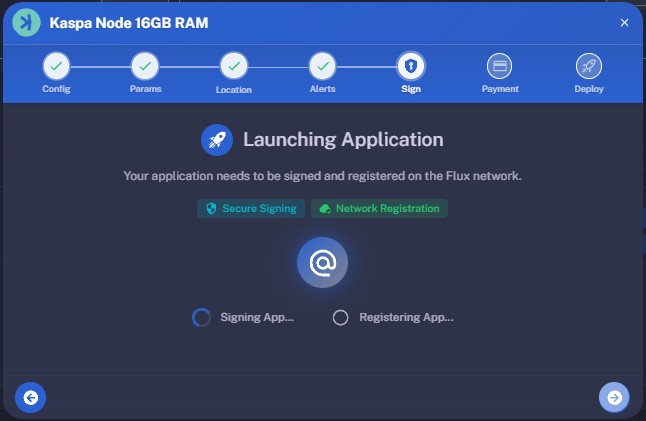The width and height of the screenshot is (646, 421).
Task: Click the Kaspa logo icon in header
Action: point(30,22)
